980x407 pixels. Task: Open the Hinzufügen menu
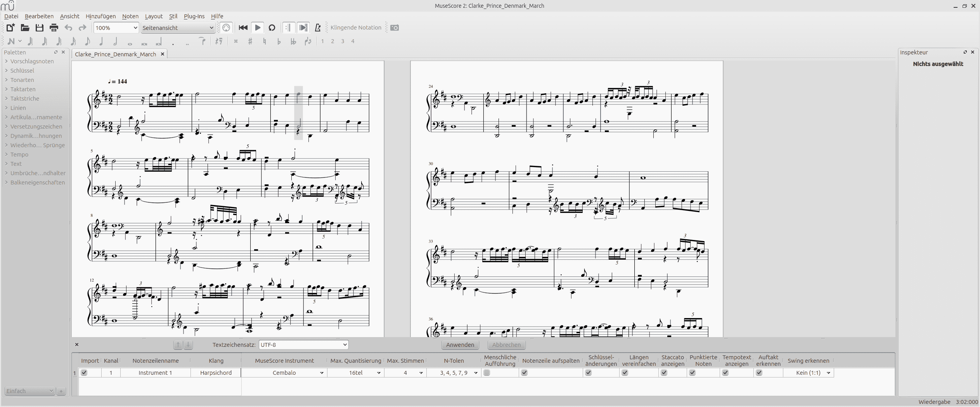tap(100, 16)
